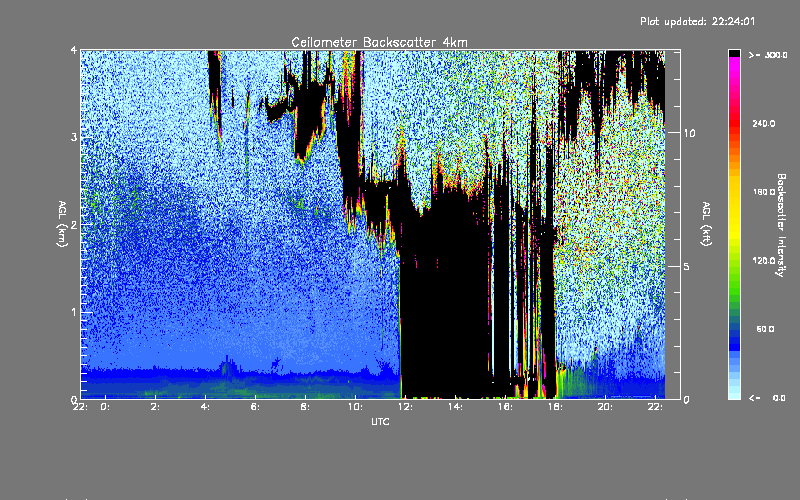This screenshot has height=500, width=800.
Task: Click the "6:" time tick label
Action: tap(255, 407)
